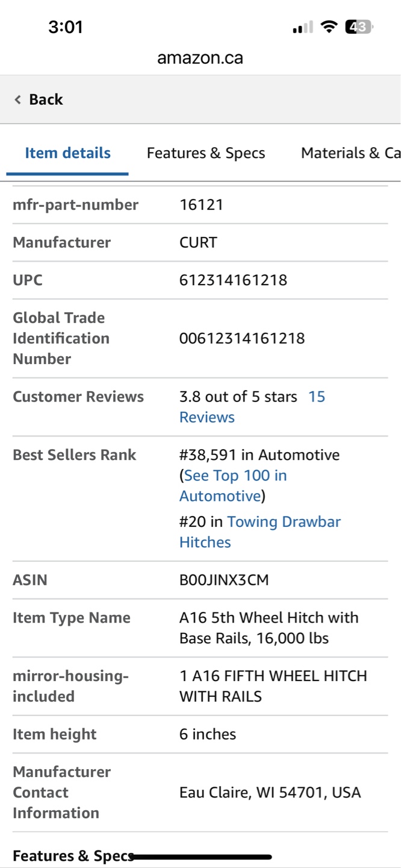Switch to the Item details tab
Screen dimensions: 401x868
[67, 153]
